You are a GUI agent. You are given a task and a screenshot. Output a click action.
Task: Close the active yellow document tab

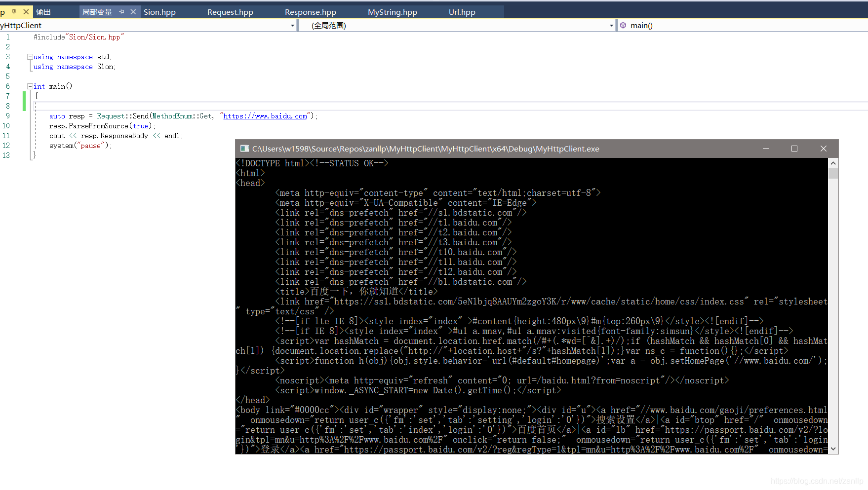26,11
